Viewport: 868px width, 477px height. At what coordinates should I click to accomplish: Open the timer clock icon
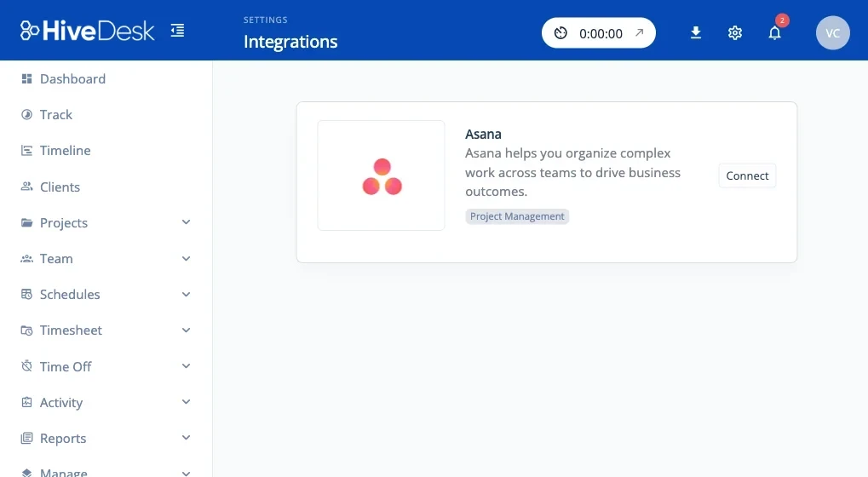coord(560,33)
